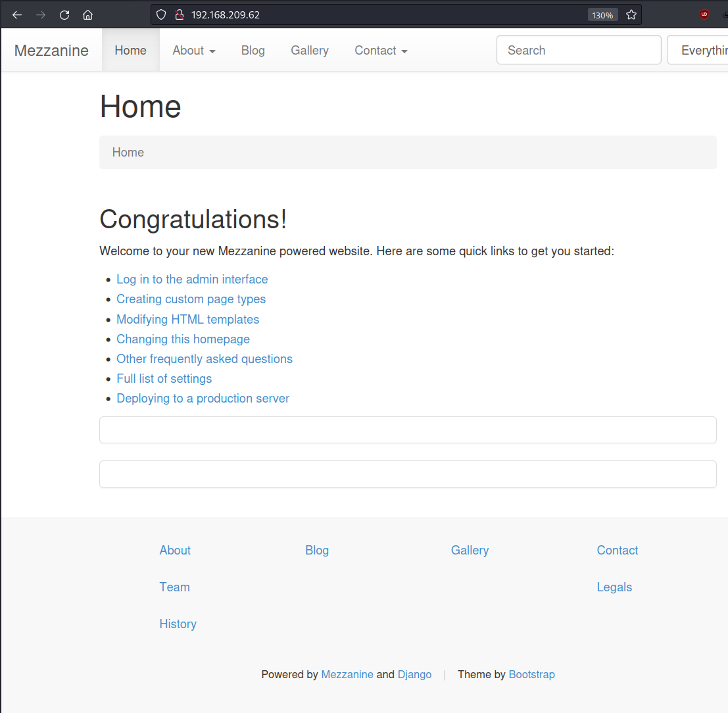Open Deploying to a production server link
Image resolution: width=728 pixels, height=713 pixels.
(203, 399)
